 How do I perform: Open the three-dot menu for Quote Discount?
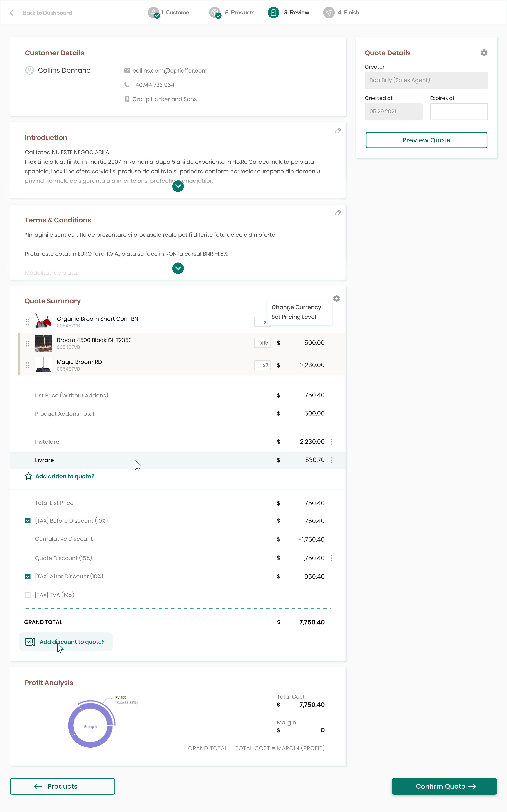331,558
